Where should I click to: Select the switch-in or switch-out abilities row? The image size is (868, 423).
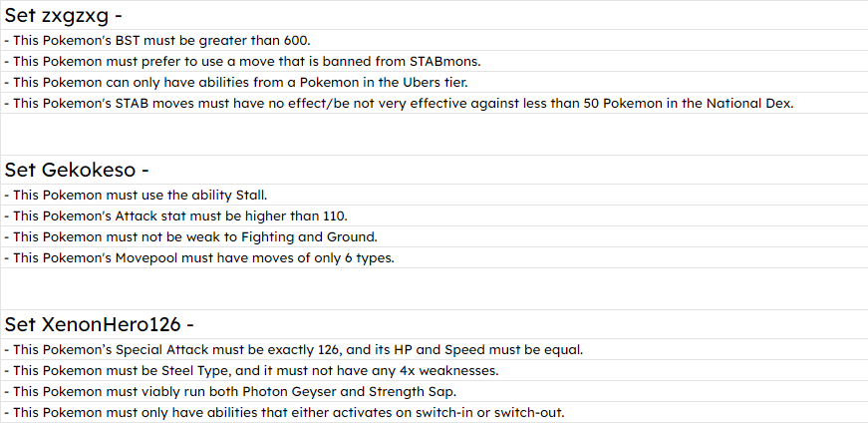click(x=434, y=412)
